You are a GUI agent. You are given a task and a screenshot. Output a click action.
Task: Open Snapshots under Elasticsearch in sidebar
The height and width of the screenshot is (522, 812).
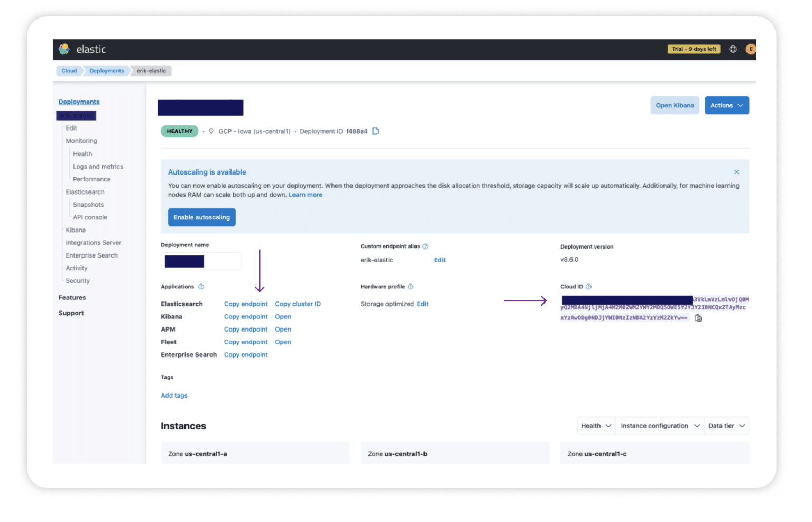click(88, 204)
